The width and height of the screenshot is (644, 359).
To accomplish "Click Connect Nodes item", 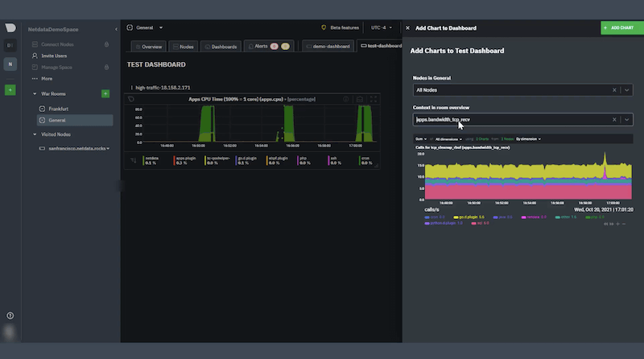I will [x=57, y=44].
